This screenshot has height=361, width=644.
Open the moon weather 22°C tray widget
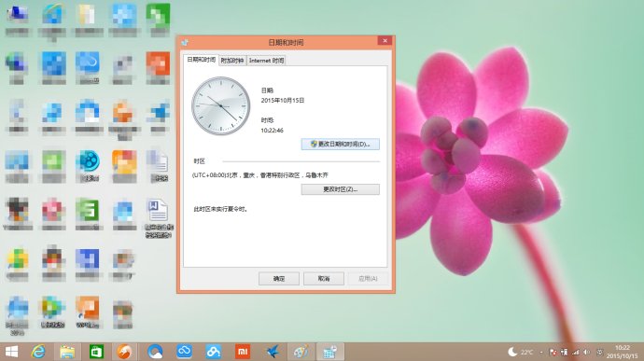(x=521, y=352)
